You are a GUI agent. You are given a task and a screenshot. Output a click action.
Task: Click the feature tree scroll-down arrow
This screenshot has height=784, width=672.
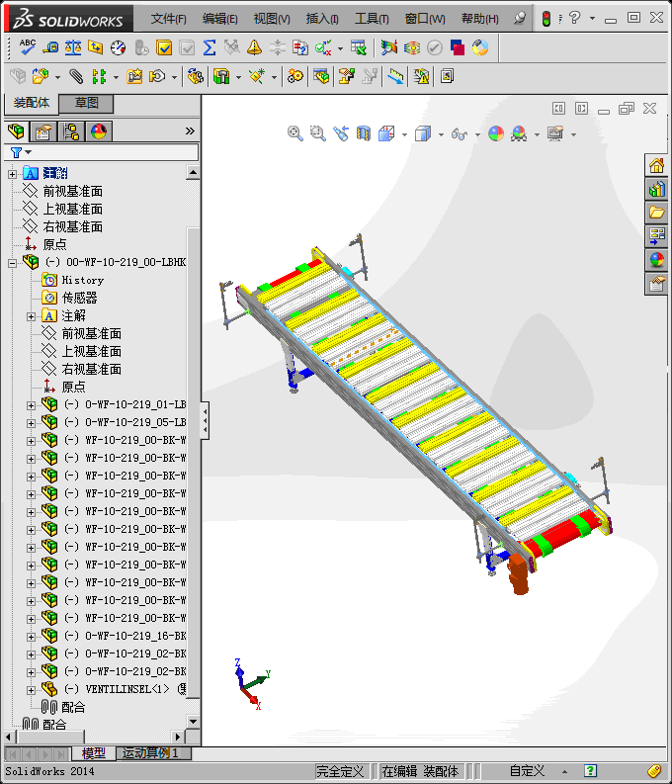[x=193, y=722]
